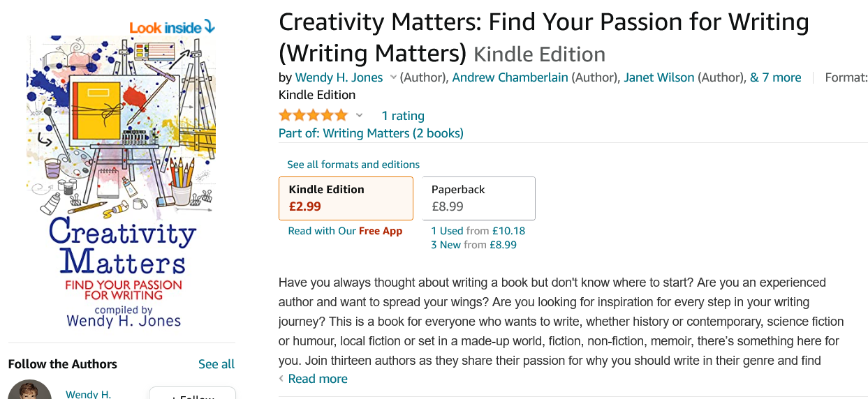
Task: Show the '& 7 more' authors
Action: point(775,77)
